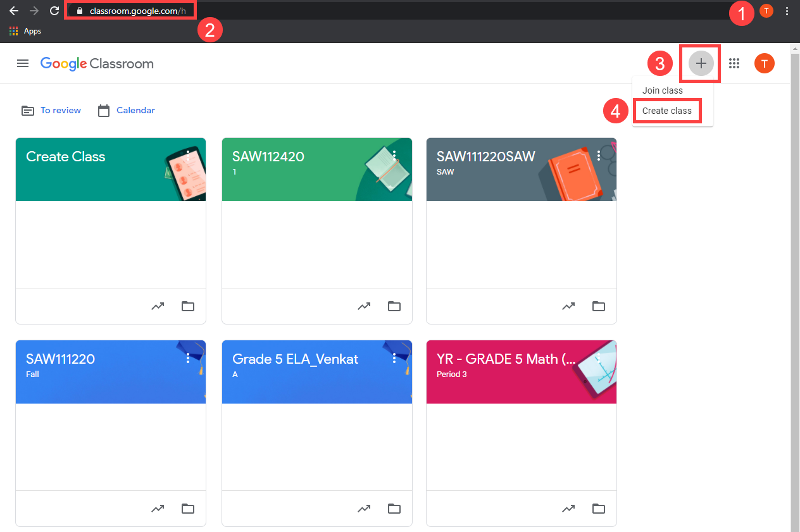800x532 pixels.
Task: Open Drive folder for Create Class card
Action: (188, 306)
